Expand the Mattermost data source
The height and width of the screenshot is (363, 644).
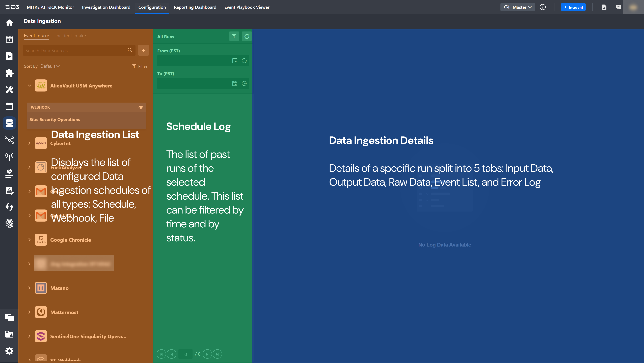30,312
